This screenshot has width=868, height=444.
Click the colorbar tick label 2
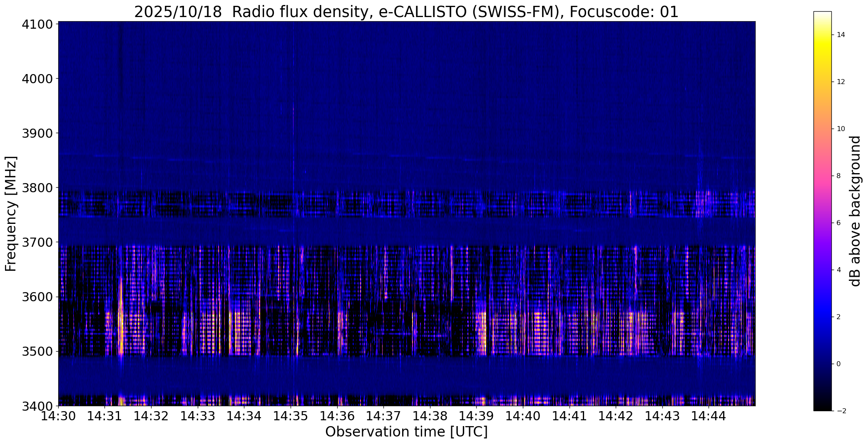click(838, 317)
